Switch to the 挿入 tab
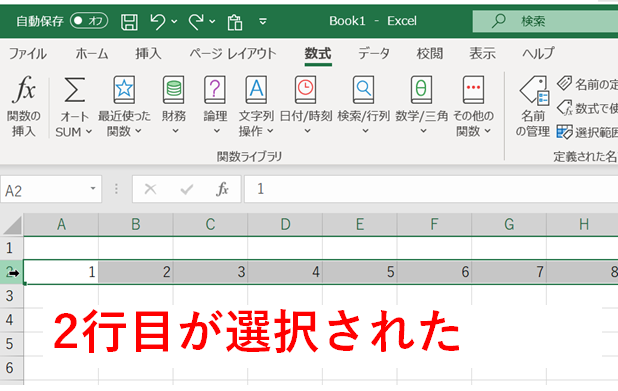Screen dimensions: 618x391 tap(148, 53)
